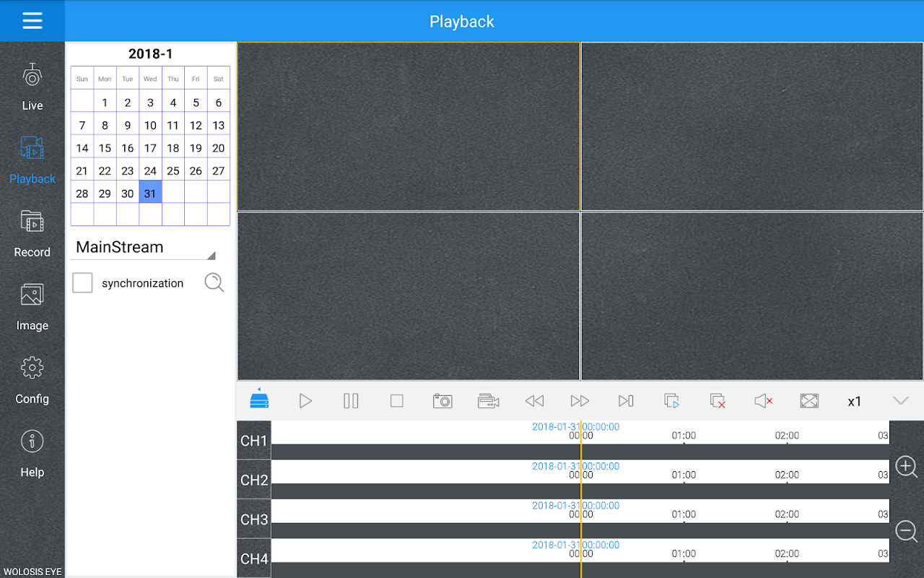Choose January 6 on calendar
The height and width of the screenshot is (578, 924).
tap(219, 103)
